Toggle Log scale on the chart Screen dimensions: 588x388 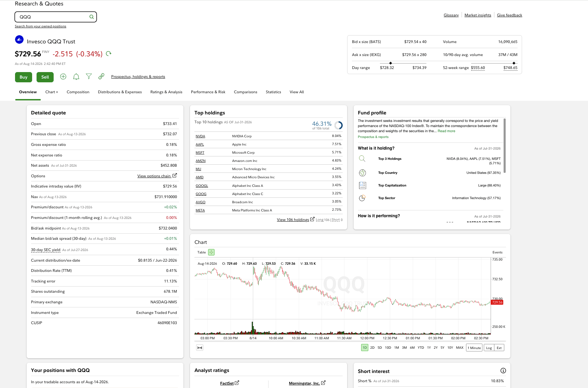(489, 348)
